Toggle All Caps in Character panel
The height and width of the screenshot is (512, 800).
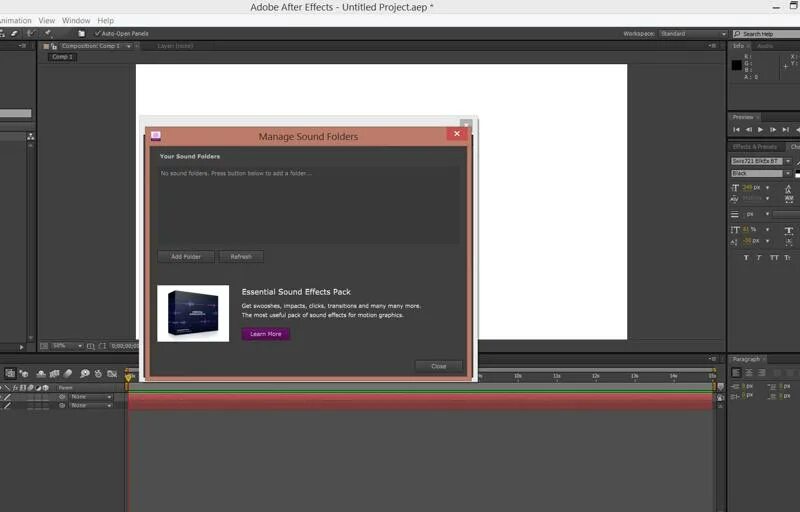click(x=774, y=258)
